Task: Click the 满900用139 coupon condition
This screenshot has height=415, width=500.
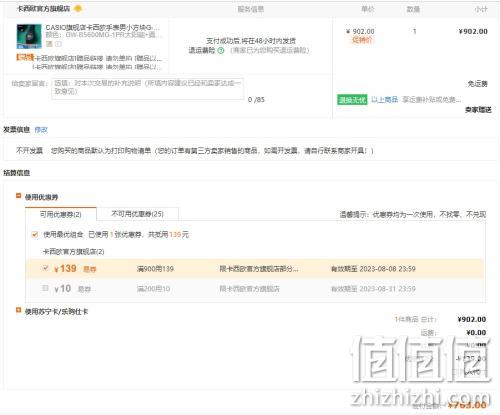Action: point(155,269)
